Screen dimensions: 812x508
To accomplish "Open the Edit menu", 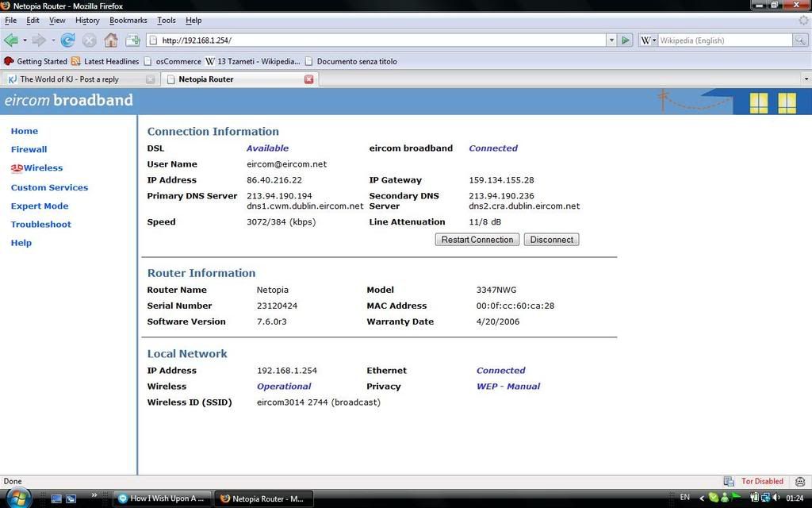I will [33, 20].
